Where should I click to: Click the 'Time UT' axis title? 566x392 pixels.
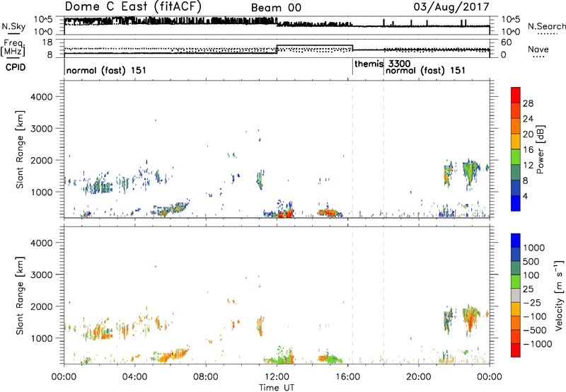[x=277, y=387]
